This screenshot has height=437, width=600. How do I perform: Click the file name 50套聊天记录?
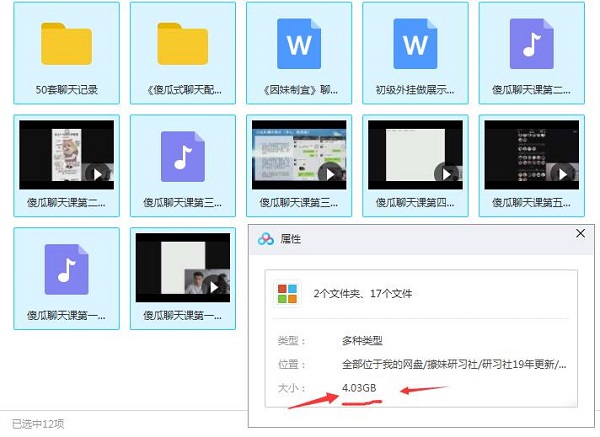pyautogui.click(x=67, y=90)
